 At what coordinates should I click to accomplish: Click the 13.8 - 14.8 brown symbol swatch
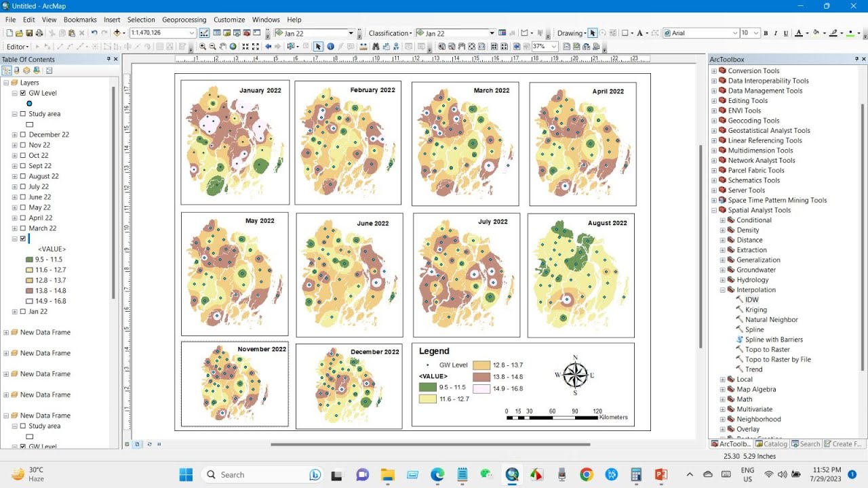coord(29,291)
